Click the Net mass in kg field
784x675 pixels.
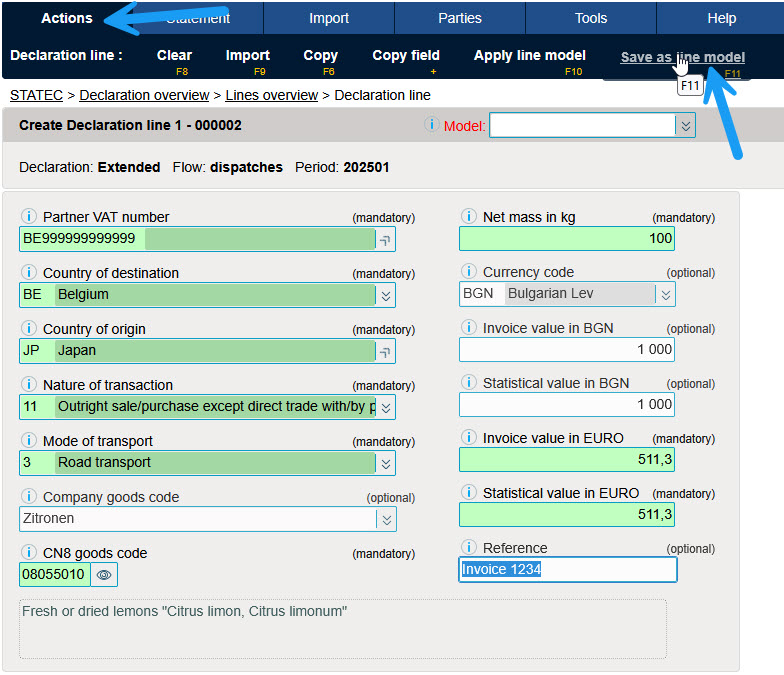566,238
